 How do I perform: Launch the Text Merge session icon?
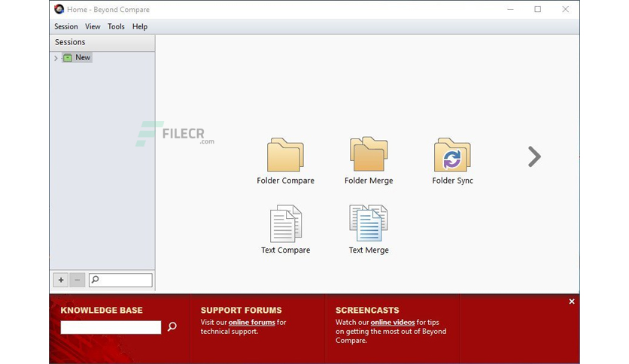[x=369, y=223]
